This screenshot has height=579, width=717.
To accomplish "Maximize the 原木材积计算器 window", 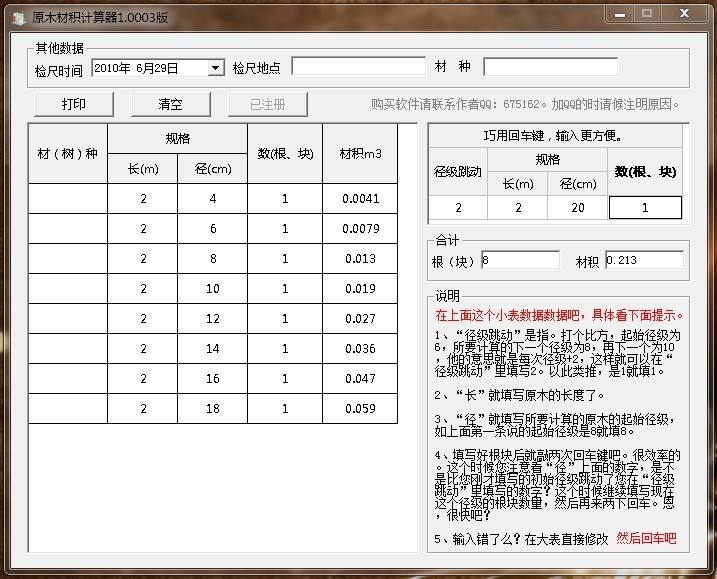I will pos(647,14).
